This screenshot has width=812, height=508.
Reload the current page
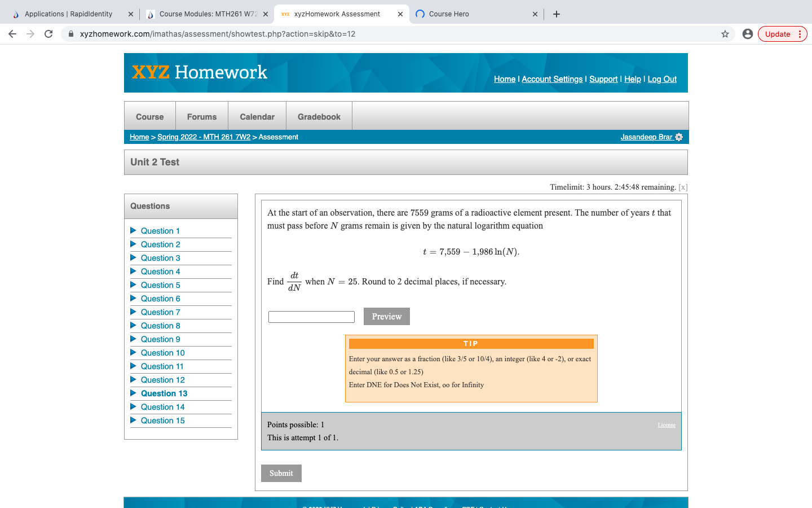point(48,34)
